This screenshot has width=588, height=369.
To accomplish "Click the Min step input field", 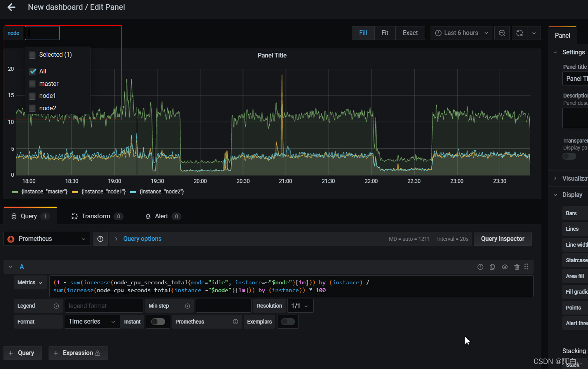I will click(224, 306).
